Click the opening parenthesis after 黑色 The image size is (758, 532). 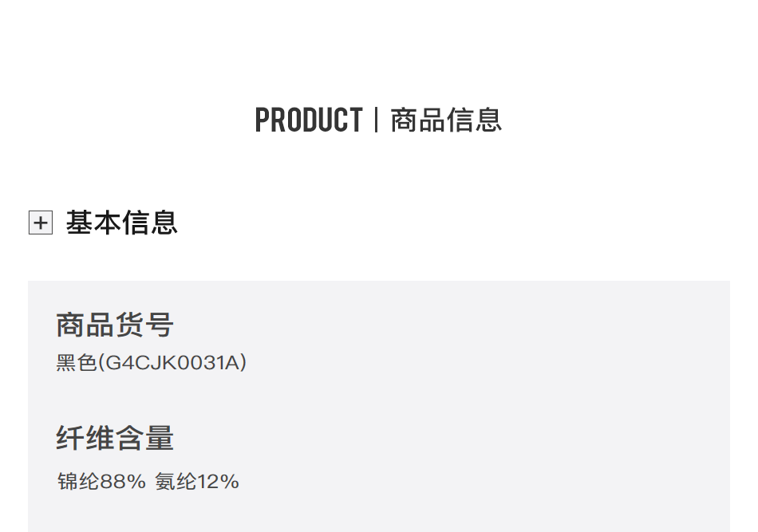point(101,364)
